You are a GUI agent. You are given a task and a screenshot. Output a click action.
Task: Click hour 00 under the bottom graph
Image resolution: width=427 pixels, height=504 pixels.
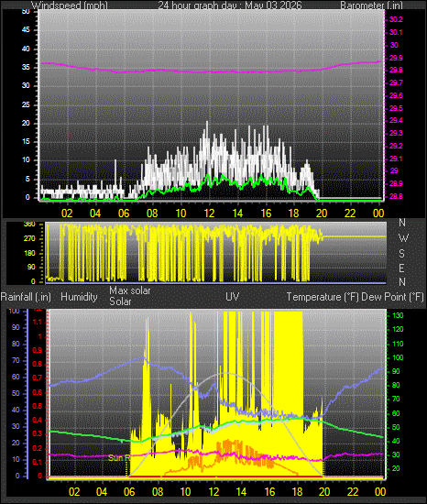pyautogui.click(x=380, y=492)
